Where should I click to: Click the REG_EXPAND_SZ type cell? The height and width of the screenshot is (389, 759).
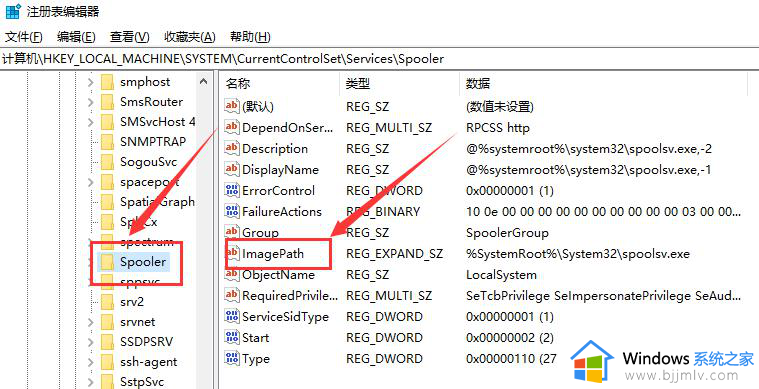395,254
